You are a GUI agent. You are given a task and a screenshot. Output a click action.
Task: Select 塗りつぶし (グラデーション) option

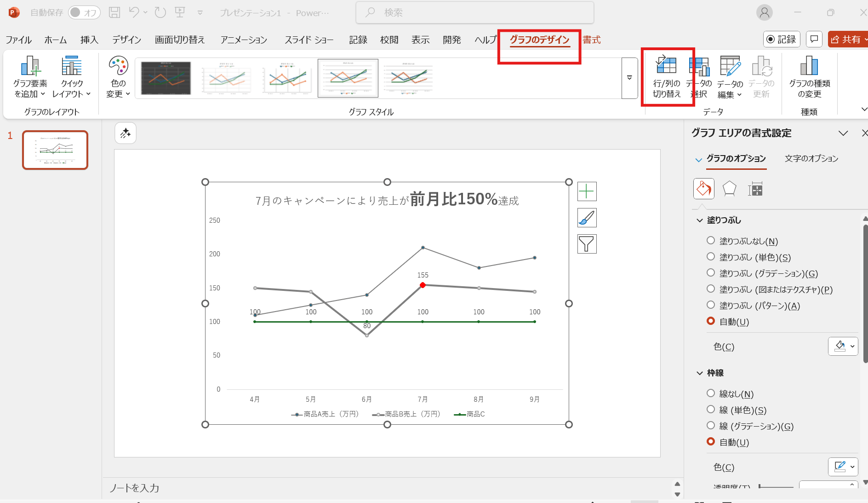(x=711, y=272)
